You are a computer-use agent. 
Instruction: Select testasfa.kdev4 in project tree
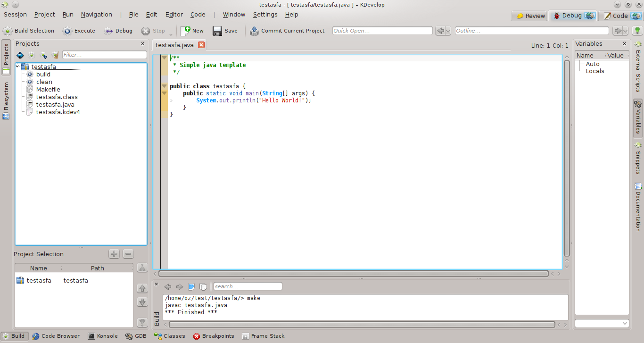pos(58,112)
